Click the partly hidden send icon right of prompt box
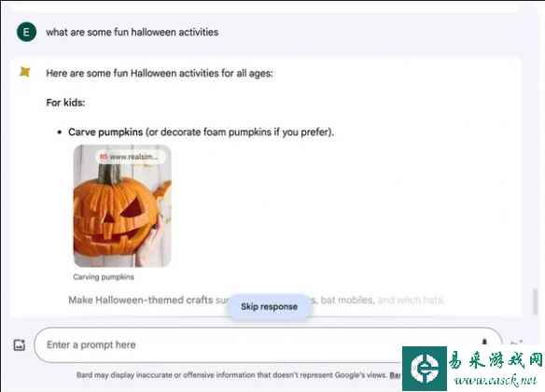 [516, 343]
